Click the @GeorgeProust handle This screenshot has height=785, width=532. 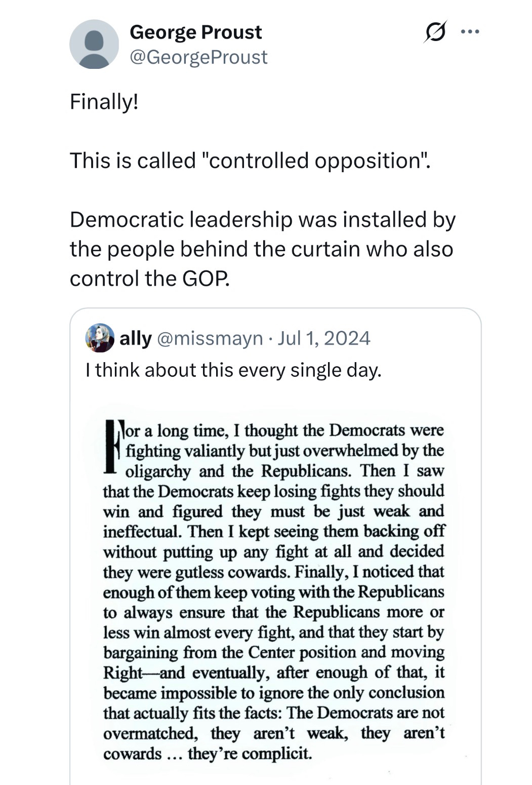[198, 57]
